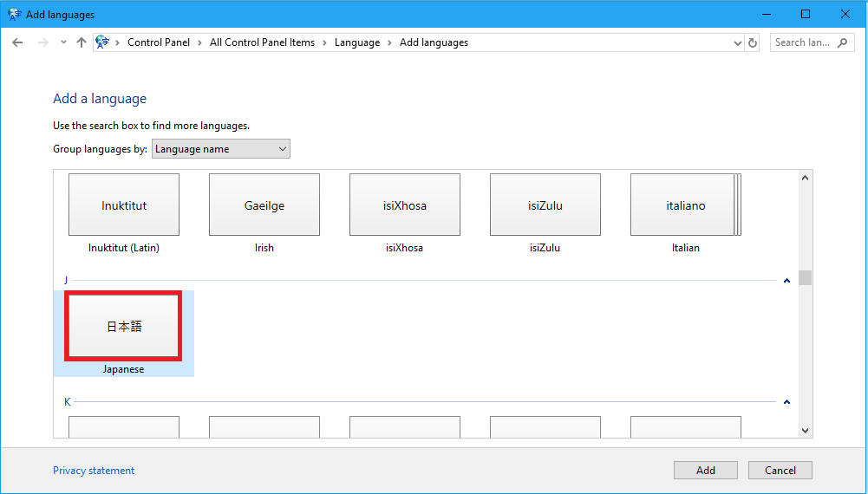This screenshot has width=868, height=494.
Task: Click the Add button
Action: (706, 470)
